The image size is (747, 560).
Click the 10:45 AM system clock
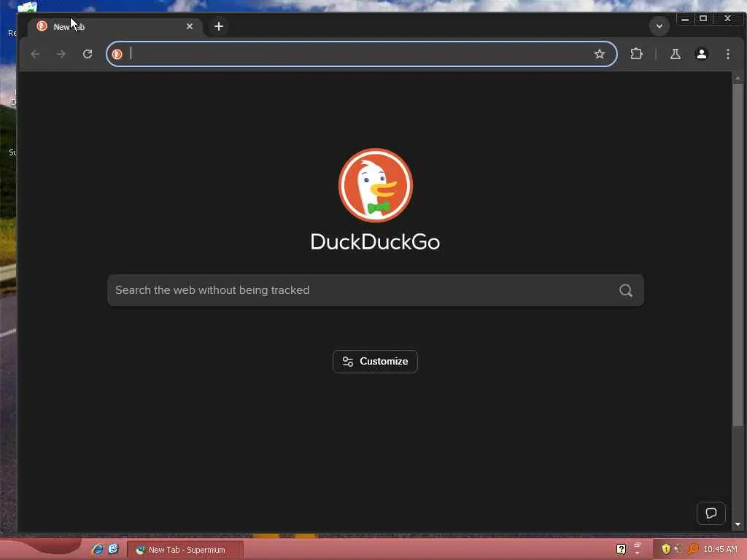point(720,549)
